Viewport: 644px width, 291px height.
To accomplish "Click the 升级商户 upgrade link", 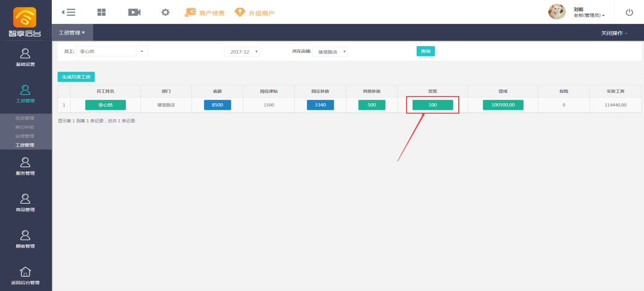I will point(254,12).
